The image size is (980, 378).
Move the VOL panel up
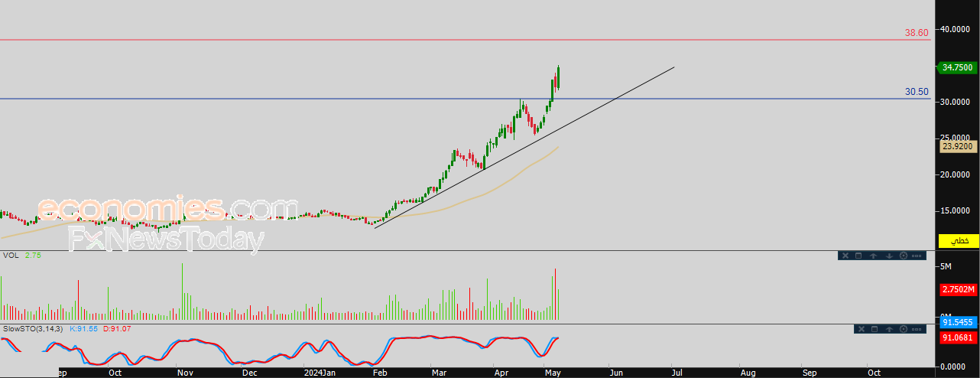(x=873, y=256)
